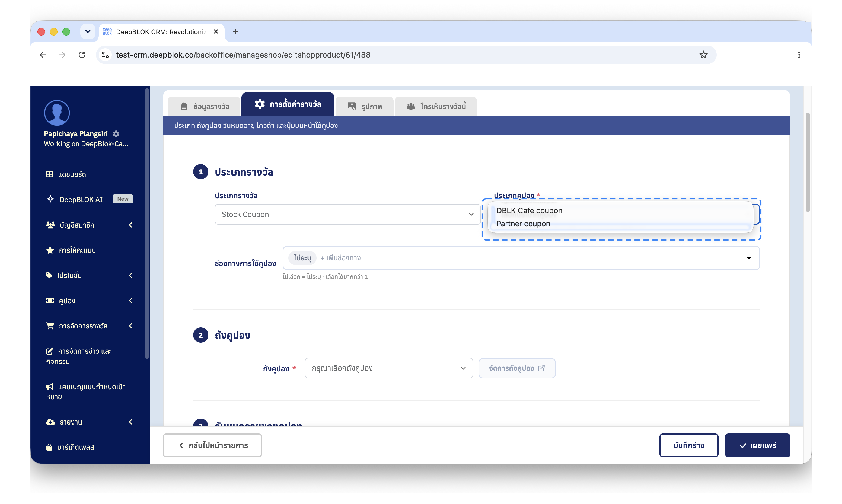Open การให้คะแนน in sidebar
Screen dimensions: 842x504
click(77, 250)
